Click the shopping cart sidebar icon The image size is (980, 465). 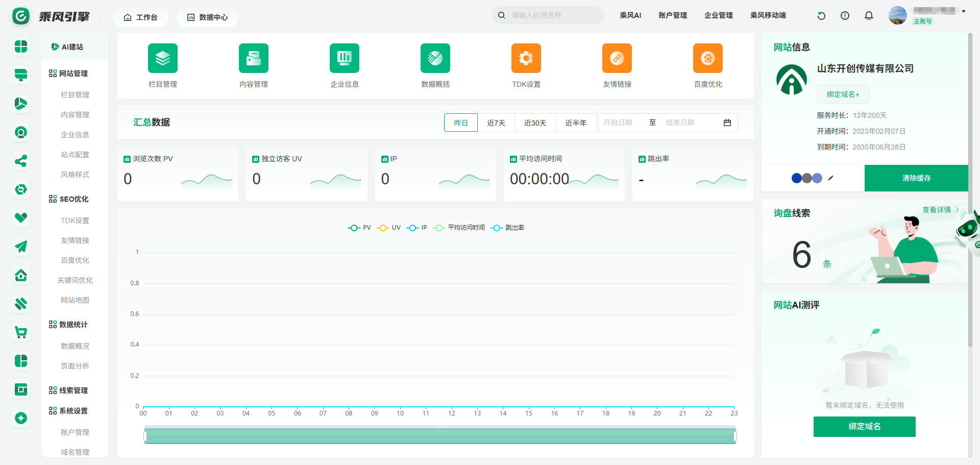(x=21, y=333)
